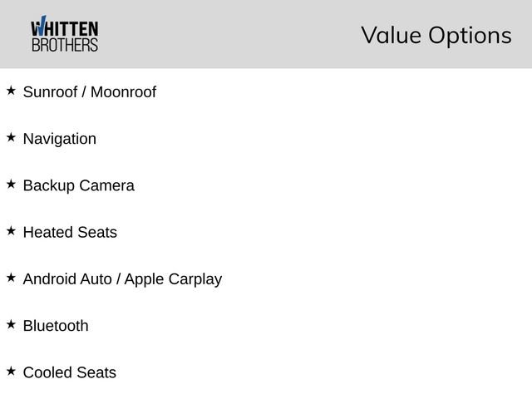Click the star bullet next to Heated Seats
Screen dimensions: 532x399
coord(10,230)
